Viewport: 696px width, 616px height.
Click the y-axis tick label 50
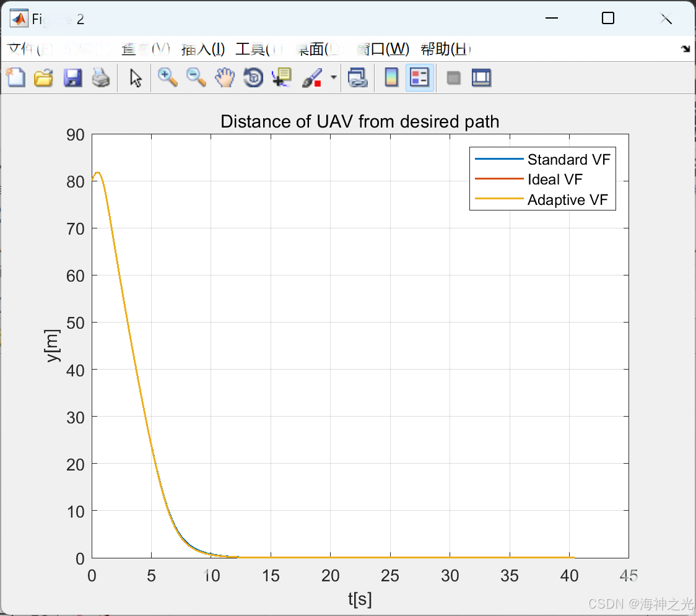[76, 323]
